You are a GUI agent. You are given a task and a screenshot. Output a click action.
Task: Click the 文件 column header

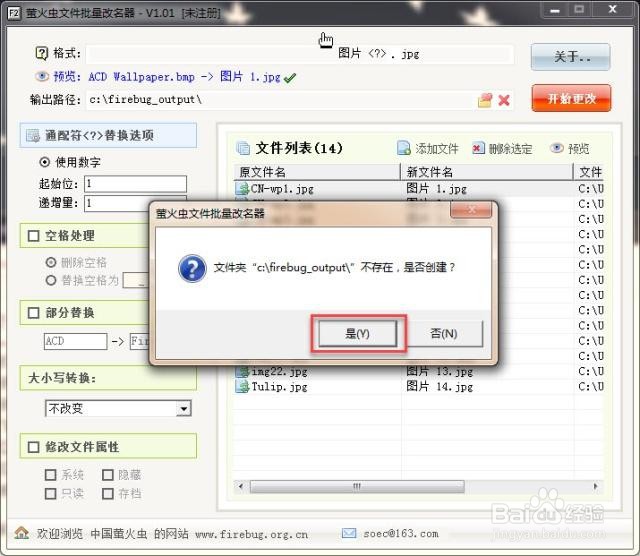pos(589,172)
